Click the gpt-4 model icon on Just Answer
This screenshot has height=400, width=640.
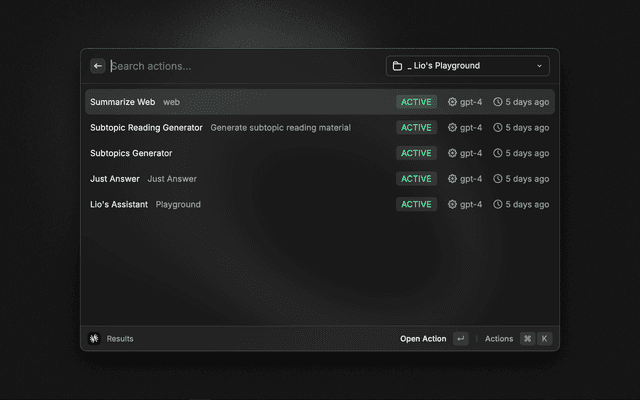[452, 179]
